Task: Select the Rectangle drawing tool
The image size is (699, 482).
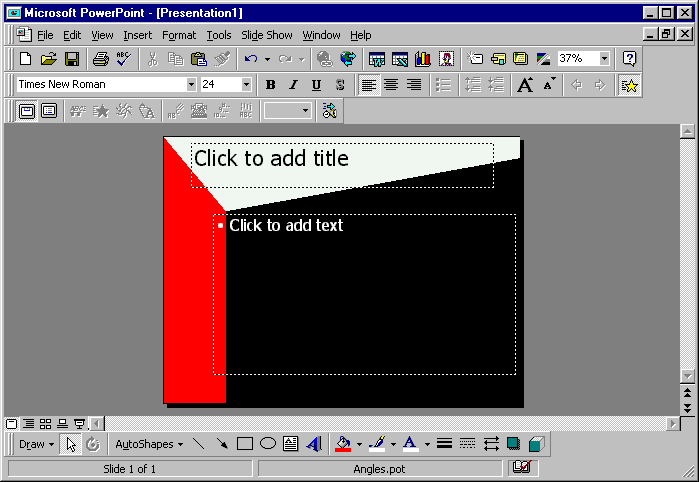Action: (245, 444)
